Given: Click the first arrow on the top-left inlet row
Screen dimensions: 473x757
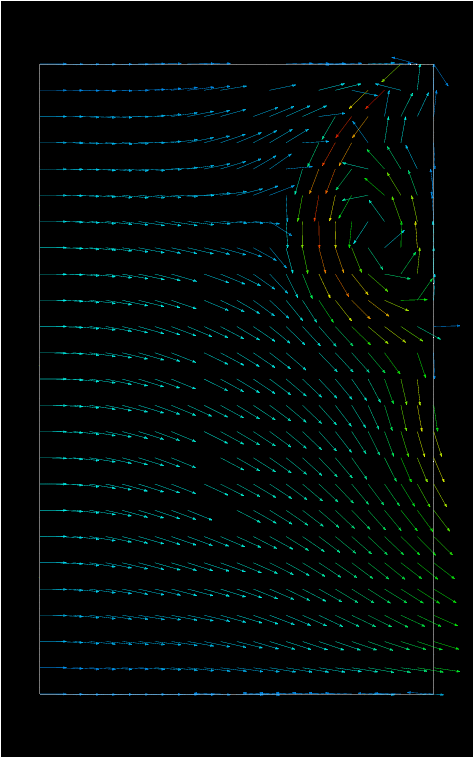Looking at the screenshot, I should 53,90.
